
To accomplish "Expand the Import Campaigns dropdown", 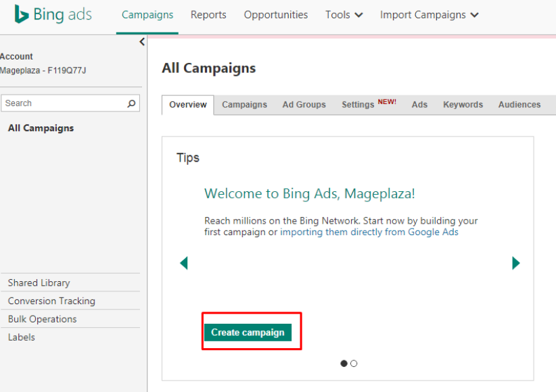I will (x=430, y=15).
